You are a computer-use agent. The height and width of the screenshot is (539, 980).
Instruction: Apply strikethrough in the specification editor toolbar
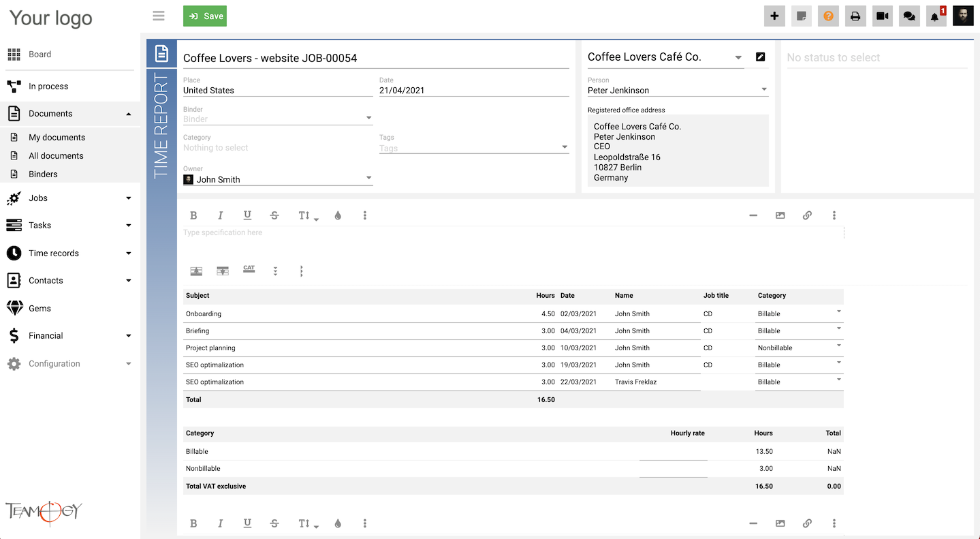(x=274, y=215)
